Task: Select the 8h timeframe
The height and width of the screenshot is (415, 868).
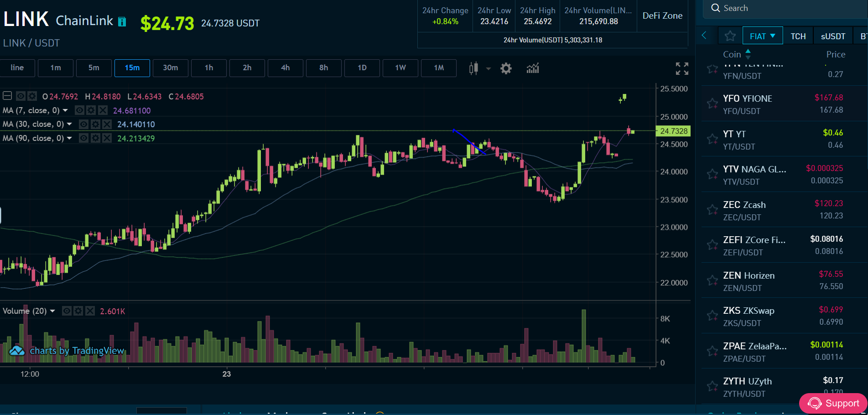Action: pos(324,68)
